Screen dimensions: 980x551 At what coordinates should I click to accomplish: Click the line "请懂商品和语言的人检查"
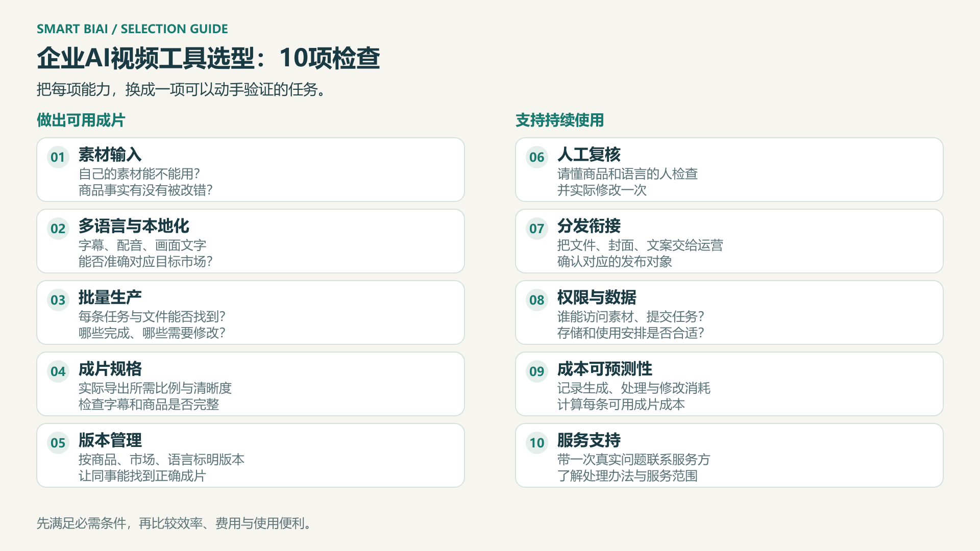click(x=627, y=174)
